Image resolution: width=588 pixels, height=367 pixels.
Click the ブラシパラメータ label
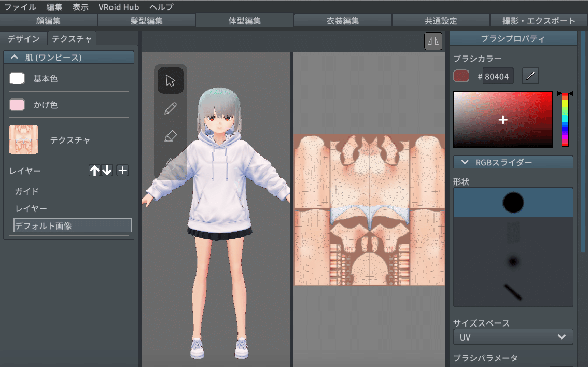(485, 358)
